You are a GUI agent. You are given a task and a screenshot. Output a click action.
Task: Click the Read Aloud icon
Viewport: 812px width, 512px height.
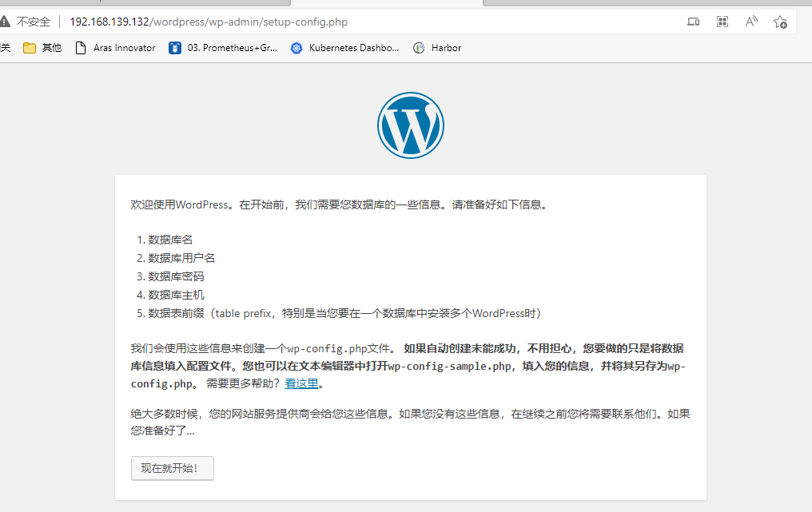pos(751,22)
